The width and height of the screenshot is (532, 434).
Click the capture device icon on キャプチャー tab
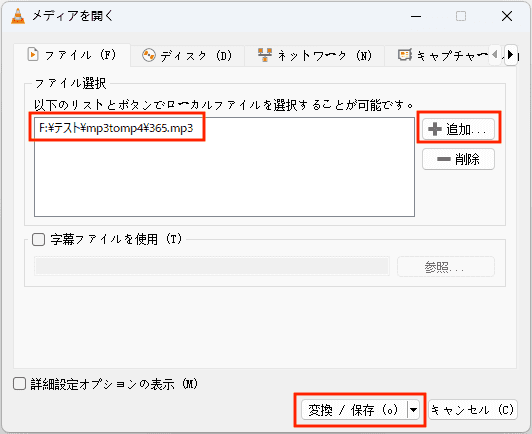click(x=405, y=55)
